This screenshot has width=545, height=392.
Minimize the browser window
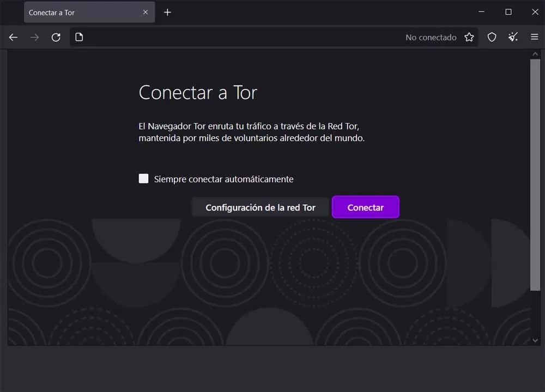[x=481, y=12]
